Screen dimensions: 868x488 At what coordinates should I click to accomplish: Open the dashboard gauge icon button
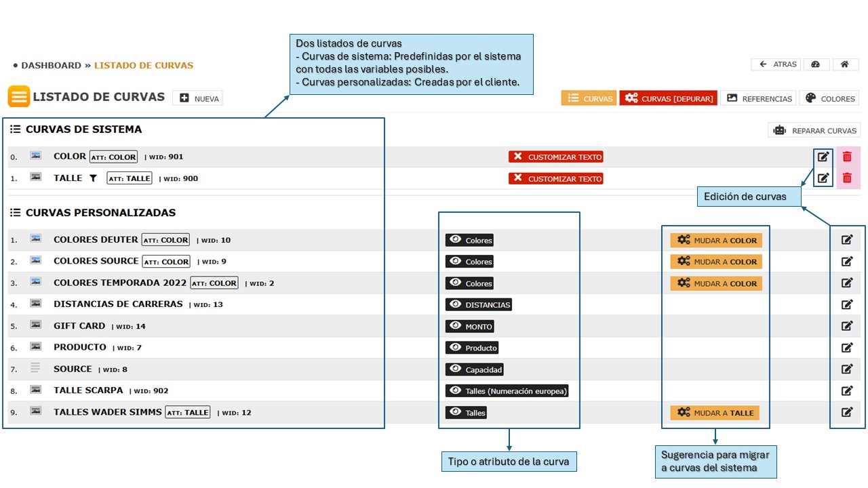point(816,64)
